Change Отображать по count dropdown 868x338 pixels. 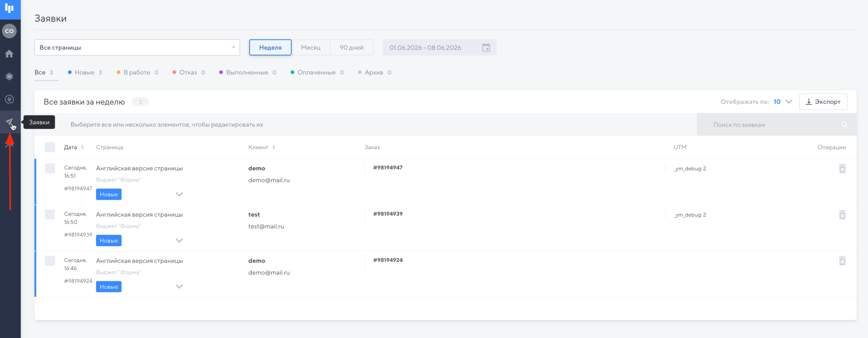pos(783,102)
